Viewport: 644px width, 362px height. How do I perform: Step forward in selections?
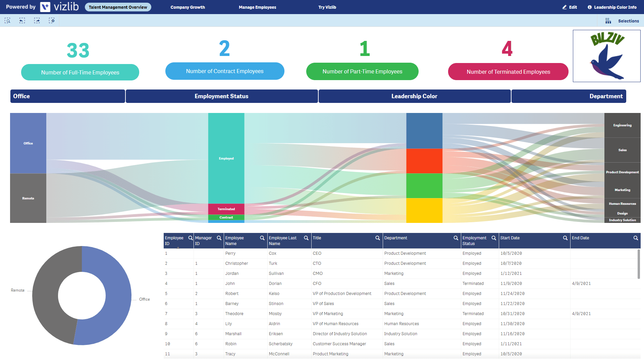pos(37,21)
